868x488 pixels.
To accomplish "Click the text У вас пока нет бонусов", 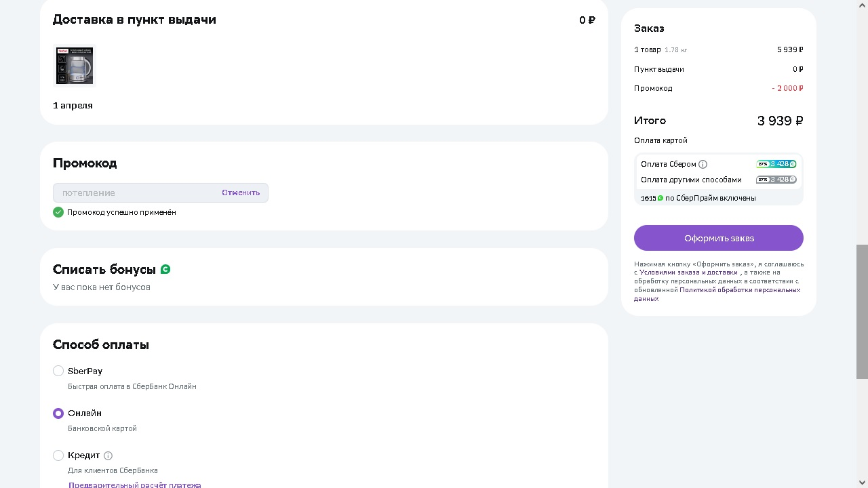I will (x=102, y=287).
